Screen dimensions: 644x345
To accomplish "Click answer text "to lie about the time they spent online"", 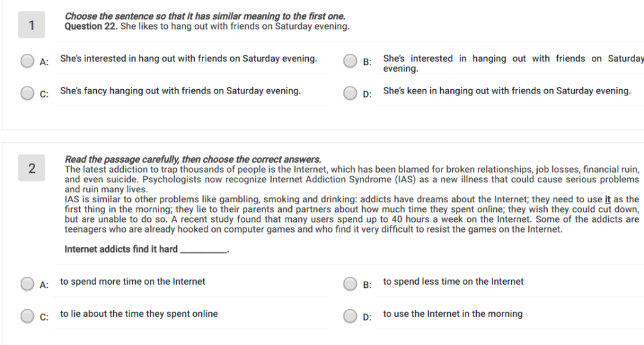I will click(x=139, y=314).
